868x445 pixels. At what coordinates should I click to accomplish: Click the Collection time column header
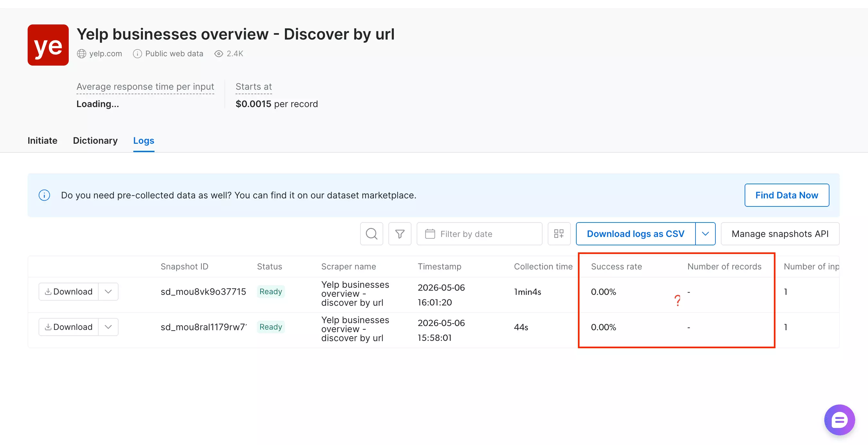click(x=543, y=267)
